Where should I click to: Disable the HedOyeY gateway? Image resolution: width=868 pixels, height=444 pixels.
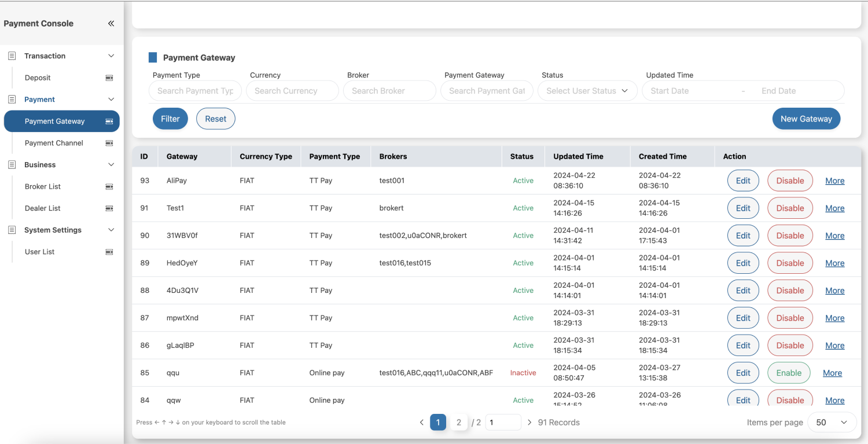(x=790, y=263)
